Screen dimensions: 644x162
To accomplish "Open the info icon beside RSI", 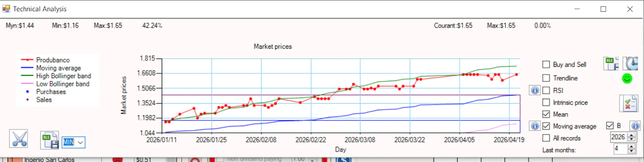I will point(535,90).
